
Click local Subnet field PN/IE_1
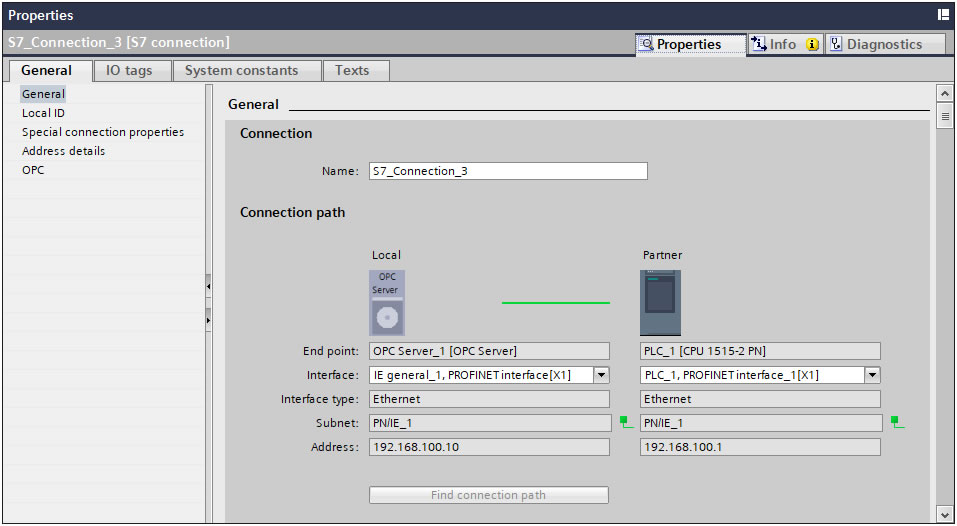491,423
